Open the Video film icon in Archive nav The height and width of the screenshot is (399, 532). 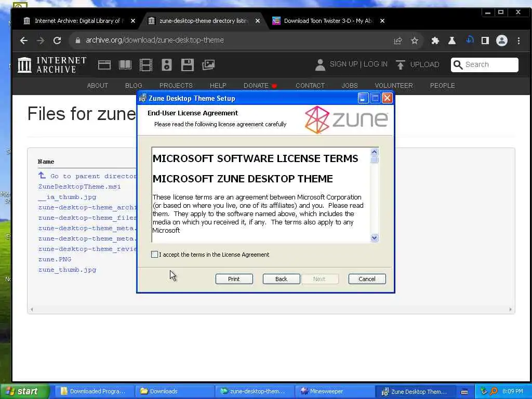tap(146, 65)
